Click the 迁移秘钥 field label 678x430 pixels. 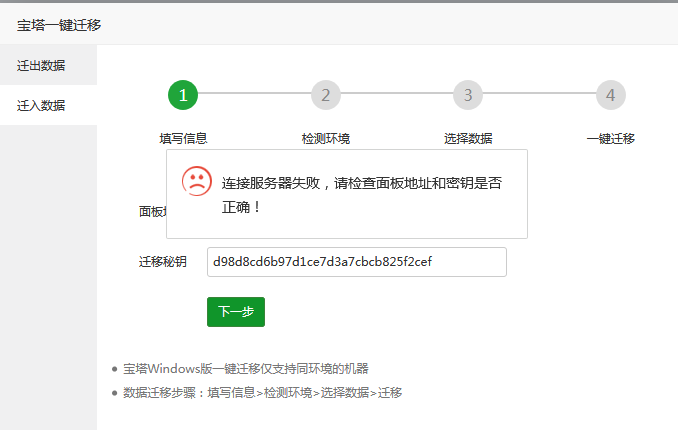[x=163, y=262]
